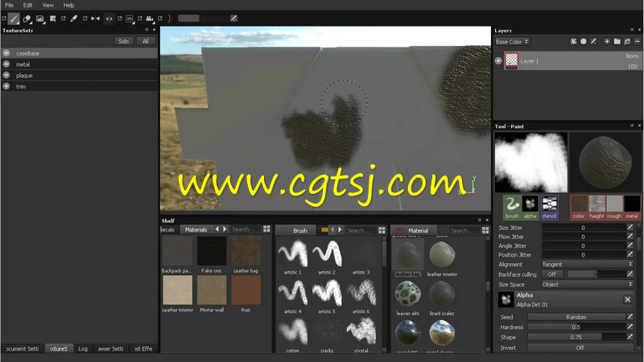
Task: Click the Seed Random button
Action: point(576,317)
